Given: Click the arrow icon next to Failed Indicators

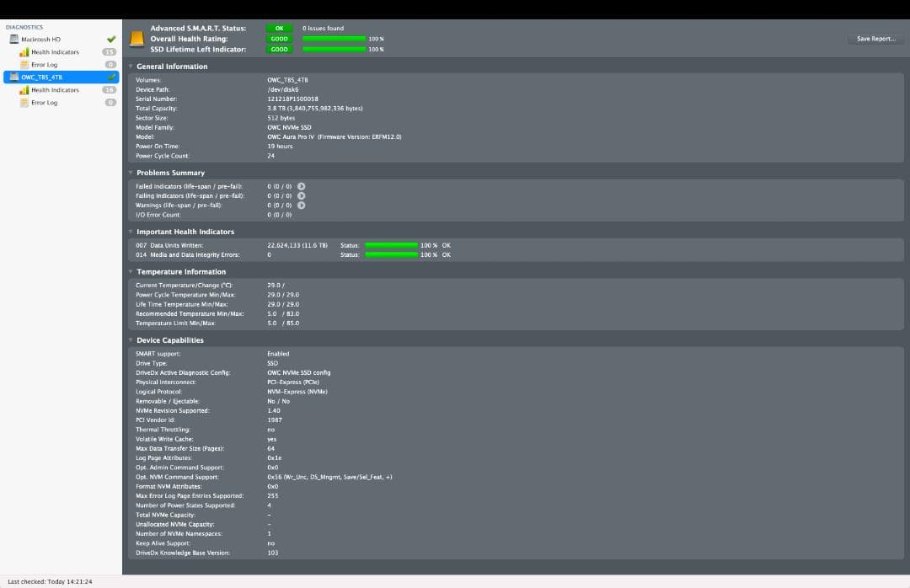Looking at the screenshot, I should (x=302, y=186).
